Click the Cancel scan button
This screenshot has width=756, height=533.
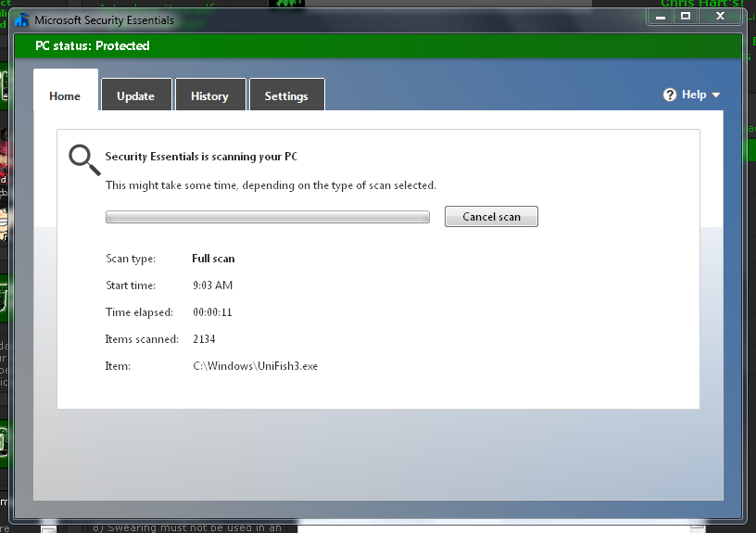491,217
